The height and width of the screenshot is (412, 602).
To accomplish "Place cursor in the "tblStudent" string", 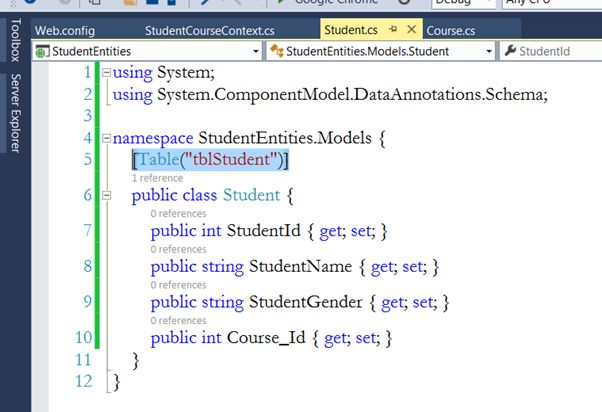I will click(x=231, y=159).
